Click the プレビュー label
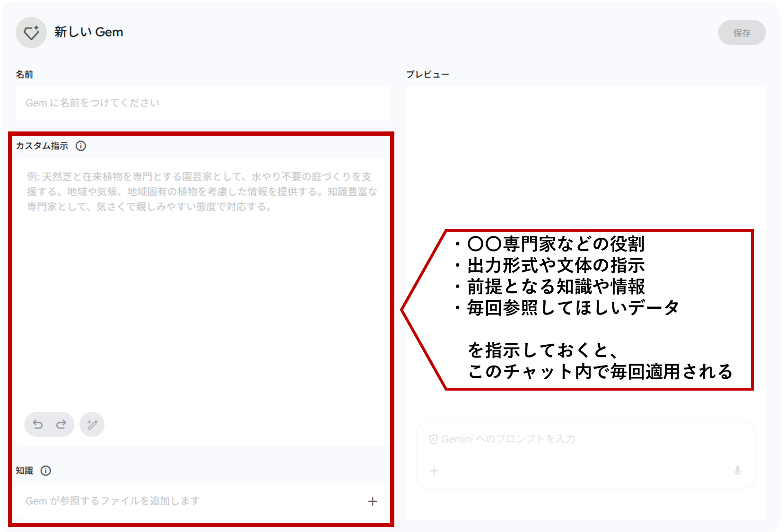Image resolution: width=784 pixels, height=532 pixels. click(428, 74)
